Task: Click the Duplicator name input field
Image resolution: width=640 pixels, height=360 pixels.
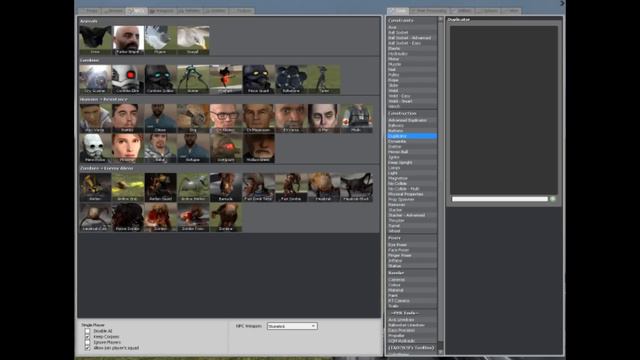Action: click(500, 199)
